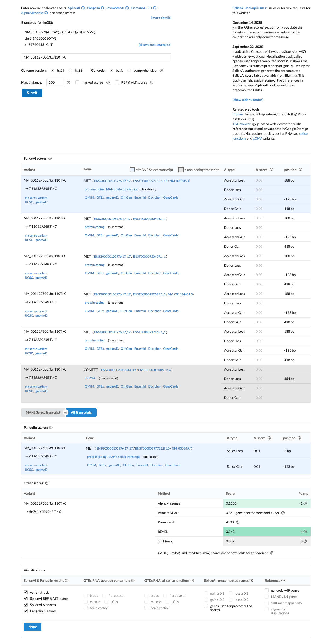Select chr8-140300616-T-G example variant
The height and width of the screenshot is (644, 335).
[x=40, y=38]
